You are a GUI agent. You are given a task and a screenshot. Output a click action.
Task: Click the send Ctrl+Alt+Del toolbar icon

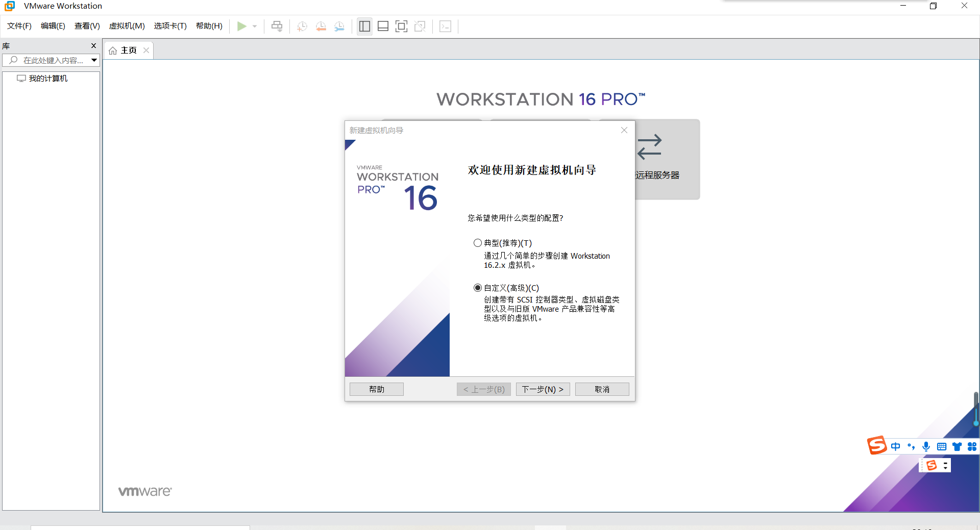tap(277, 26)
